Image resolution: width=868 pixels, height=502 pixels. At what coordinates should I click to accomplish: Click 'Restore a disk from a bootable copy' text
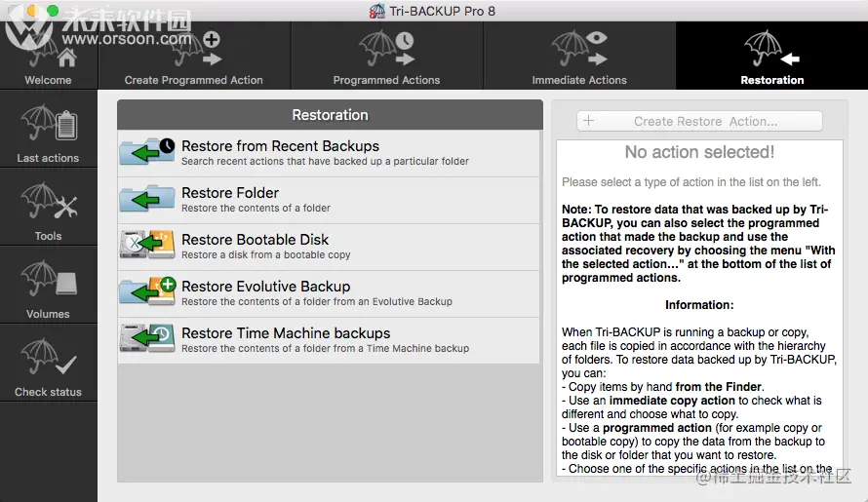pyautogui.click(x=265, y=255)
